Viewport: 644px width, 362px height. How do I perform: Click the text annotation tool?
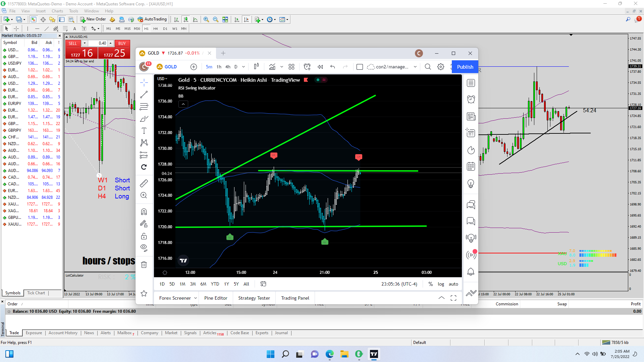pos(144,131)
